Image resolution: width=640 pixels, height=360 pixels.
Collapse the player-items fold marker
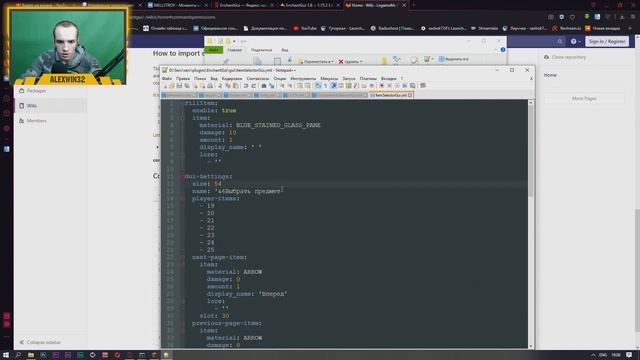pyautogui.click(x=182, y=199)
